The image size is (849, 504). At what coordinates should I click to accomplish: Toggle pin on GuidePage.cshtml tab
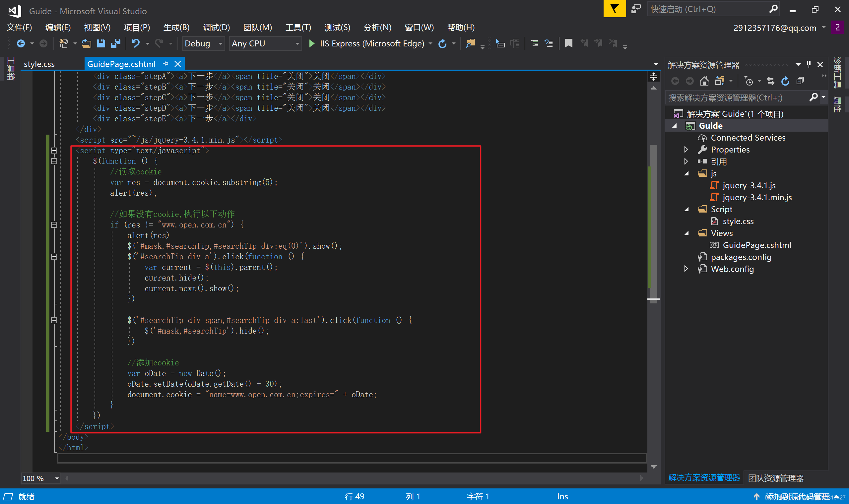[166, 64]
